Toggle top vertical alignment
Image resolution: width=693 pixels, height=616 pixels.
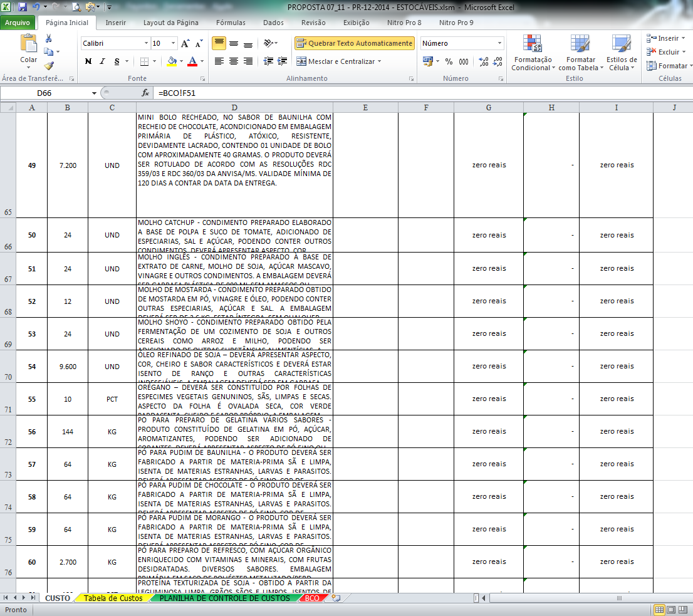[x=219, y=43]
